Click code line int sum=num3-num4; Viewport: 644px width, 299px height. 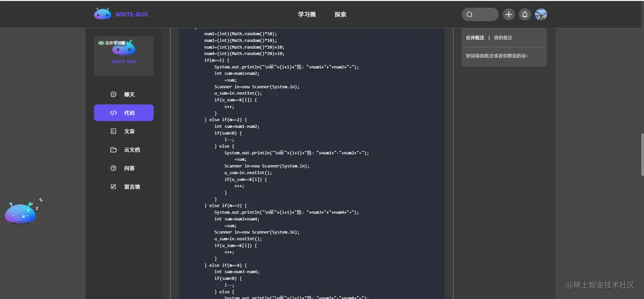click(237, 272)
